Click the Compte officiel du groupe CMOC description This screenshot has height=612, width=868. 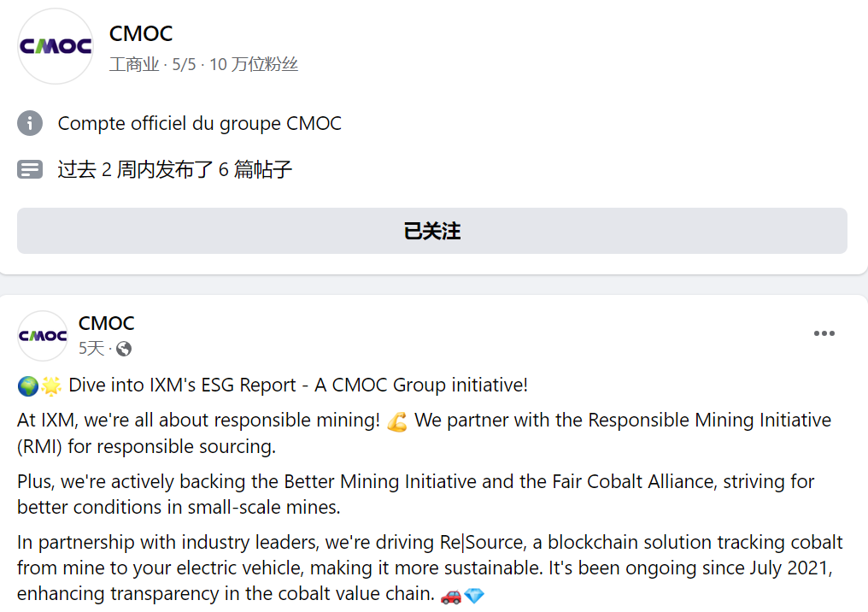pos(199,123)
